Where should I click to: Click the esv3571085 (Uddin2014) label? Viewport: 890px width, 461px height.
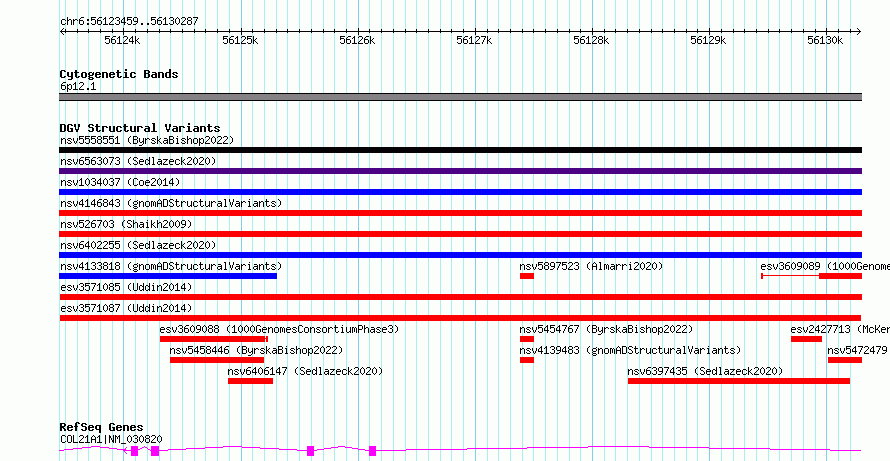[126, 287]
